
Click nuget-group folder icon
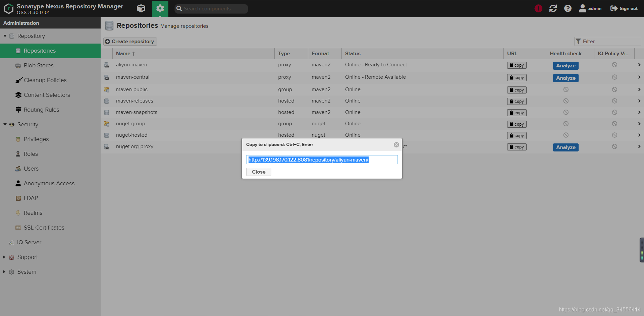pos(107,124)
